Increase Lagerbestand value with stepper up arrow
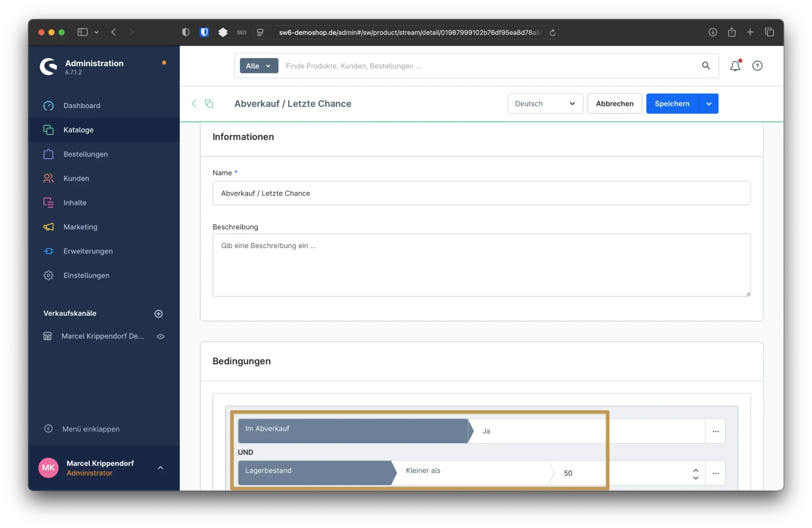Image resolution: width=812 pixels, height=528 pixels. pyautogui.click(x=695, y=470)
